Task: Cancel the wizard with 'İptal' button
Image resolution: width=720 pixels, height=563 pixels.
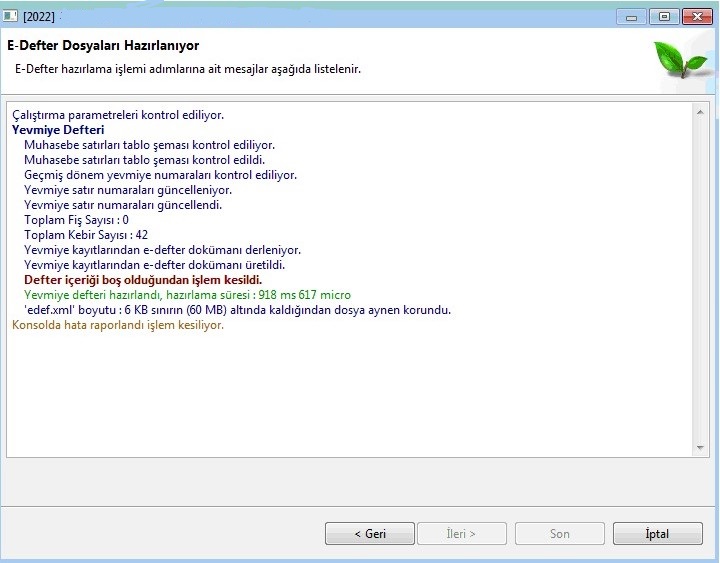Action: tap(656, 534)
